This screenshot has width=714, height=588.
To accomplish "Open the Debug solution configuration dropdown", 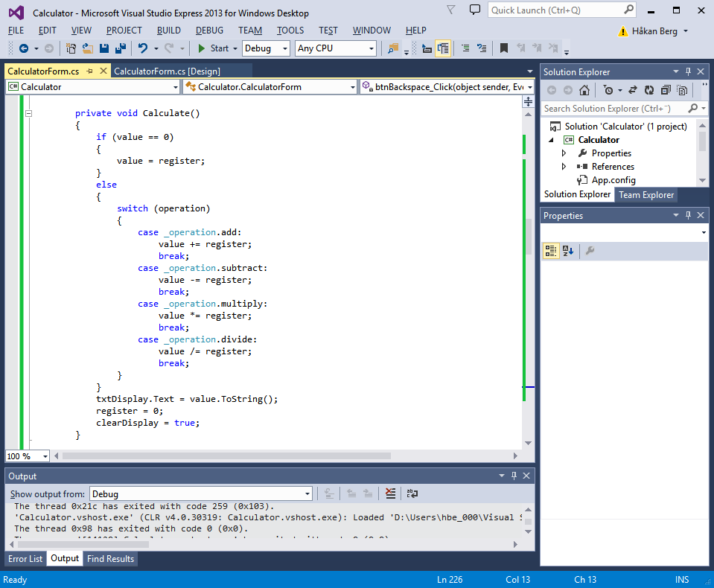I will (x=267, y=48).
